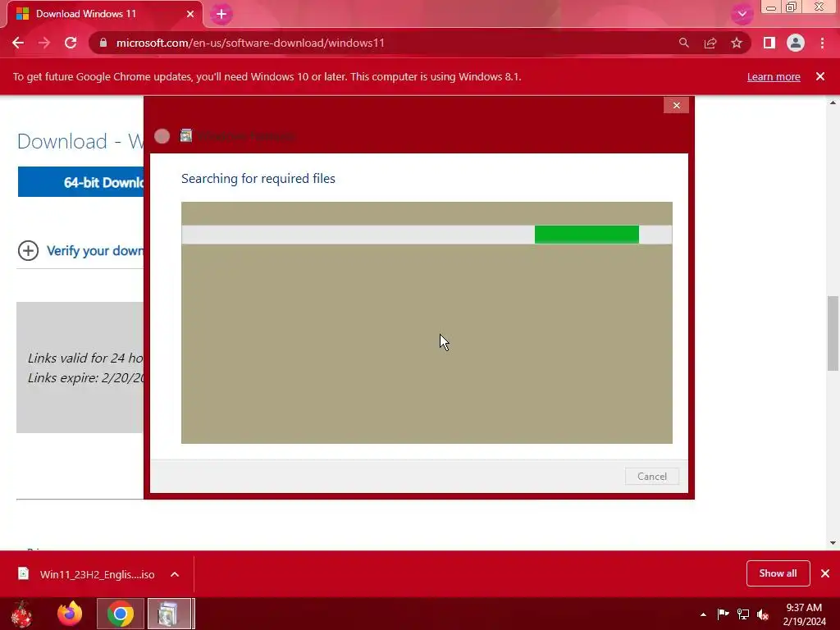Click the scrollbar's down arrow
The height and width of the screenshot is (630, 840).
pyautogui.click(x=833, y=543)
